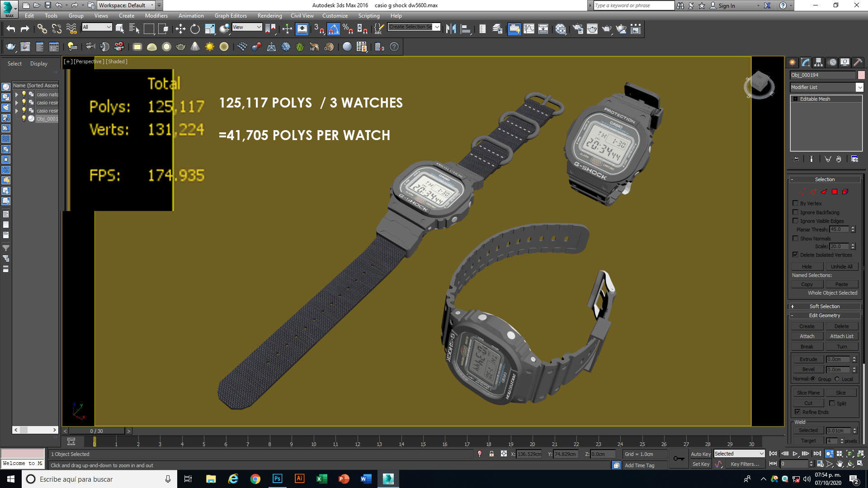Viewport: 868px width, 488px height.
Task: Open the Workspace Default dropdown
Action: click(x=126, y=5)
